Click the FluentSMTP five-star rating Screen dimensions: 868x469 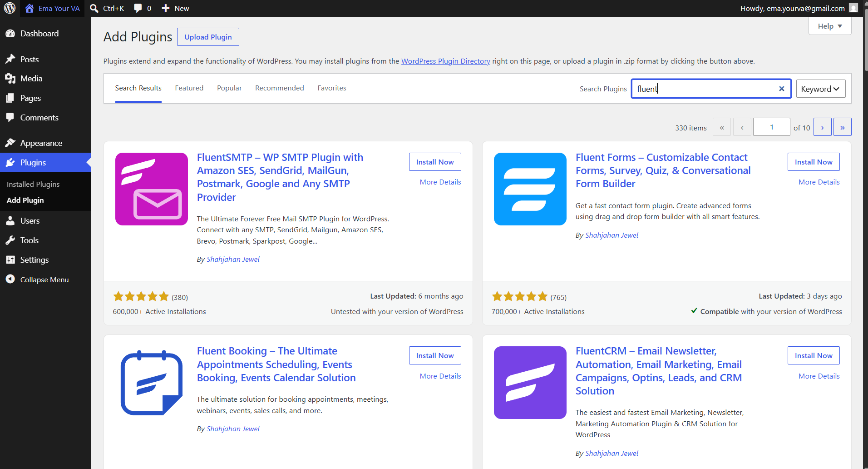point(141,297)
